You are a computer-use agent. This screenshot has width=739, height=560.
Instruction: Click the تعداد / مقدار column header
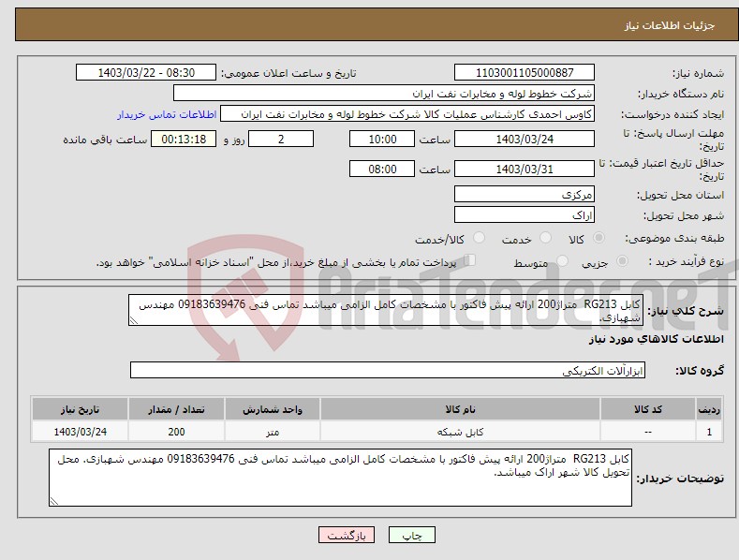(x=176, y=409)
